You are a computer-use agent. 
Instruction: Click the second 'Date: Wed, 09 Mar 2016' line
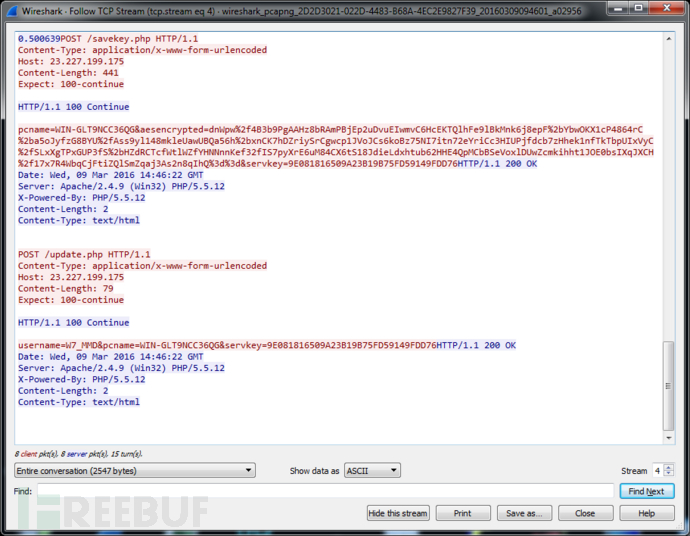110,356
